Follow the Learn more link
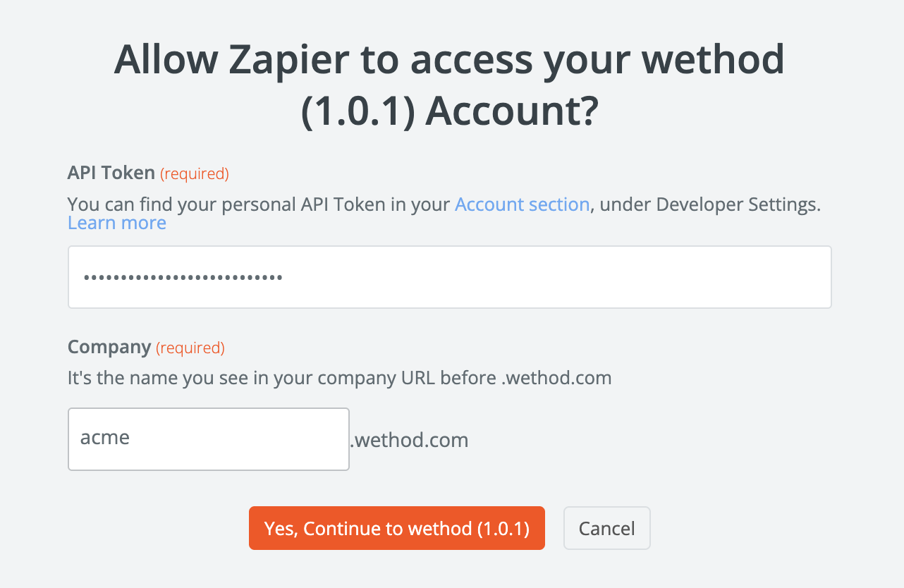Viewport: 904px width, 588px height. point(117,223)
